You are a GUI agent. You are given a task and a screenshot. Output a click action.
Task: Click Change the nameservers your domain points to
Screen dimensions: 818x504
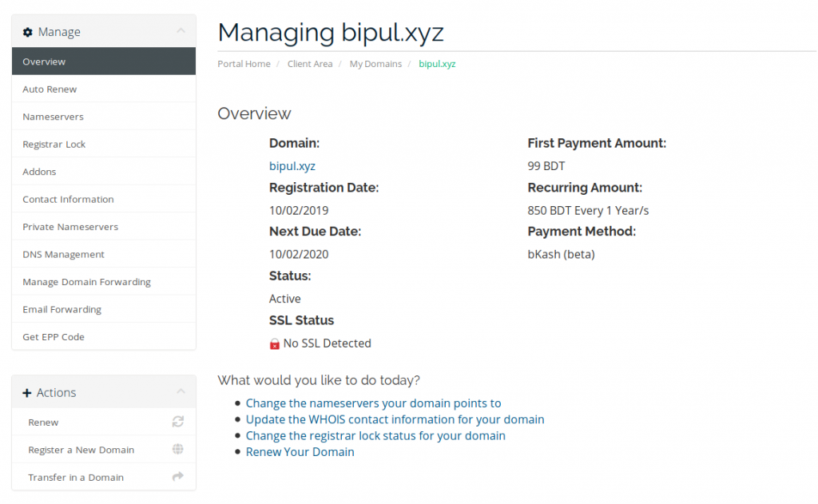[x=374, y=403]
